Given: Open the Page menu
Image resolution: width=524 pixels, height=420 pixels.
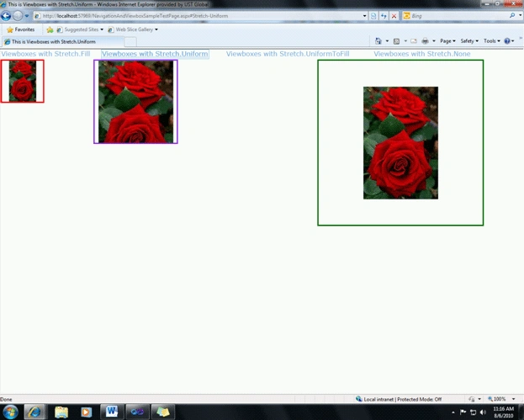Looking at the screenshot, I should coord(447,40).
